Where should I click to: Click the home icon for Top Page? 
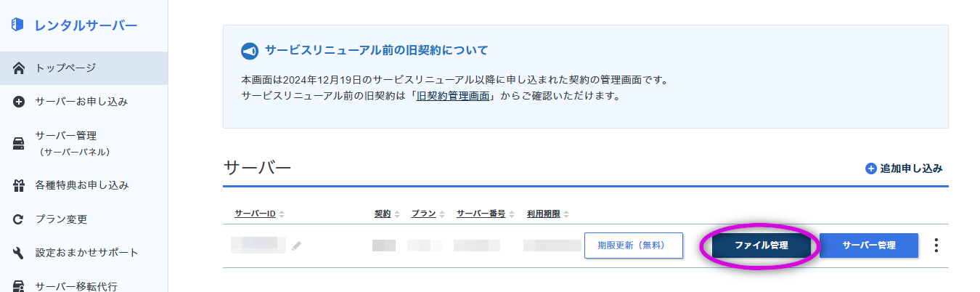[20, 68]
